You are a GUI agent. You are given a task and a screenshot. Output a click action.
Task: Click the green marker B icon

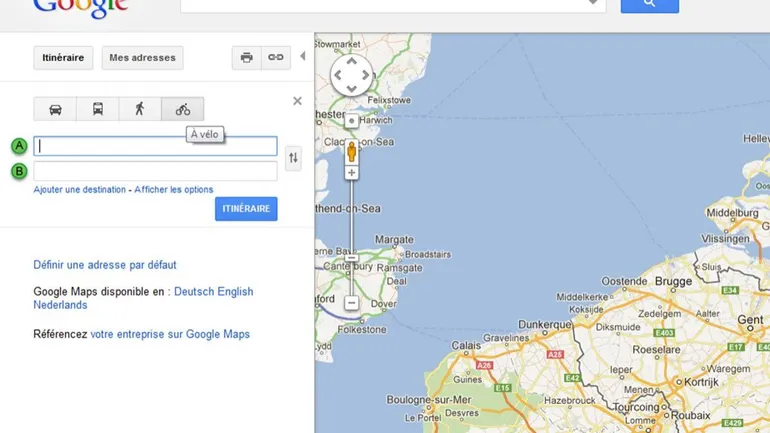(x=19, y=171)
